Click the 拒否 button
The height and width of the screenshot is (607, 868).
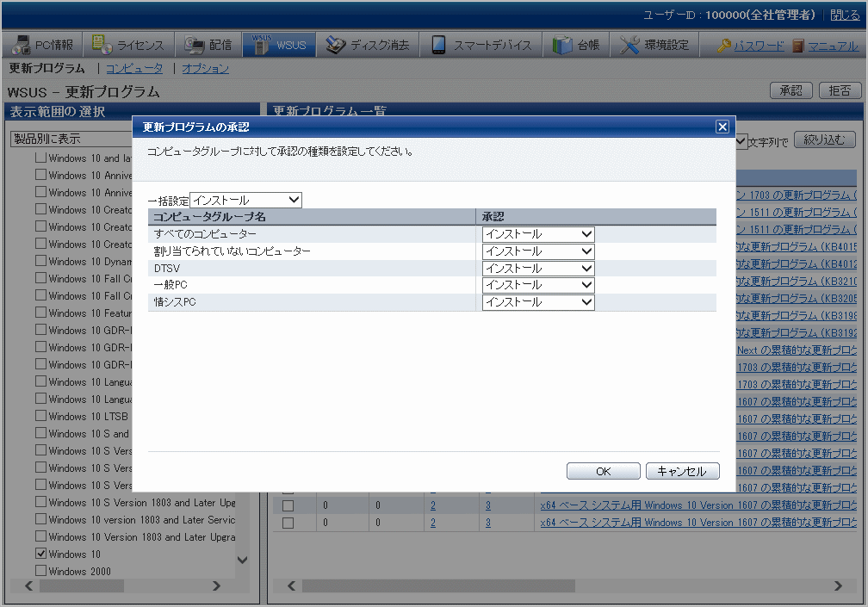pos(840,90)
